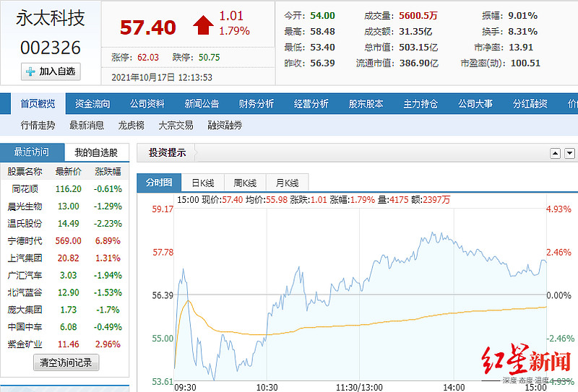
Task: Click the blue plus icon in 加入自选
Action: pos(30,71)
